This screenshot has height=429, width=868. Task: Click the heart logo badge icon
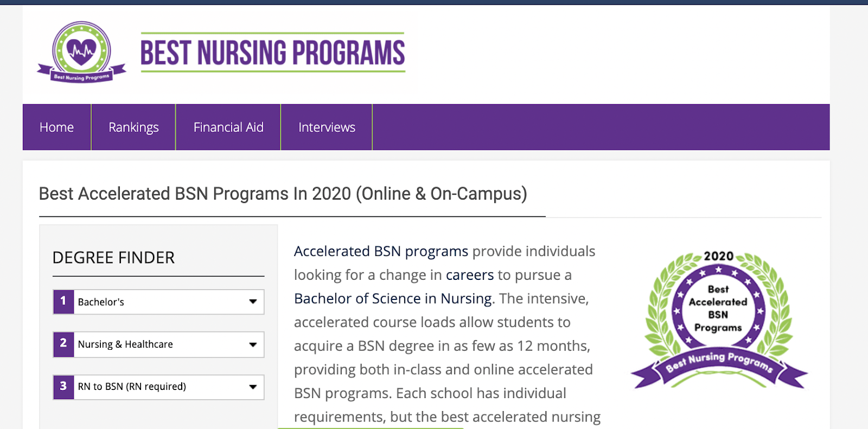coord(81,52)
